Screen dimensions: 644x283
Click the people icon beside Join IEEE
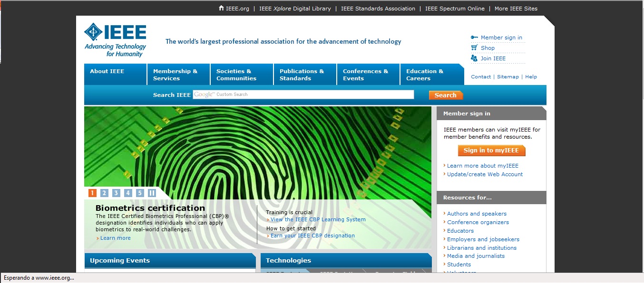tap(474, 58)
